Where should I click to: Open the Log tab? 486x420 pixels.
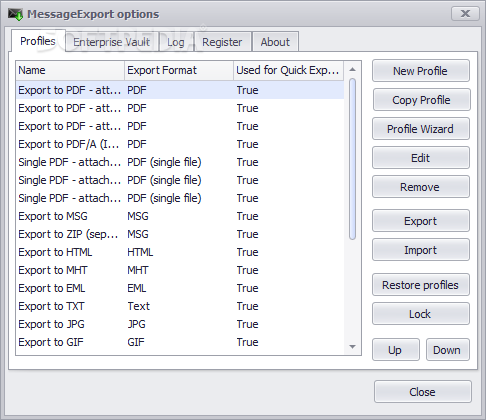pyautogui.click(x=176, y=42)
